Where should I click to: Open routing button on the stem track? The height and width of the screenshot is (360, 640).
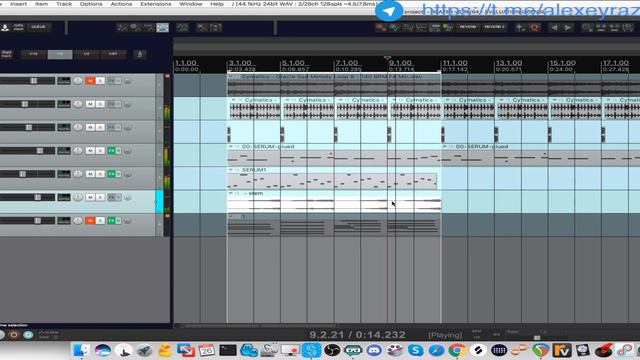point(64,197)
